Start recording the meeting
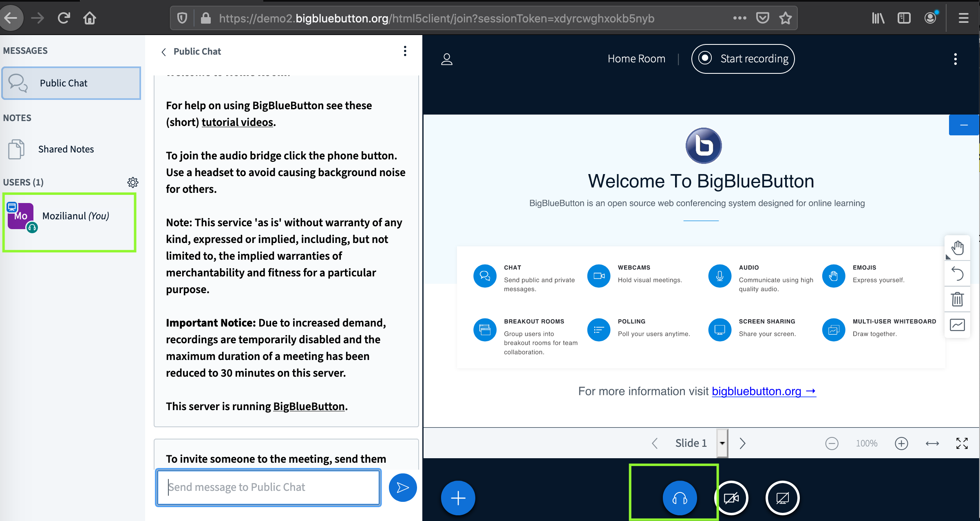 pos(743,59)
